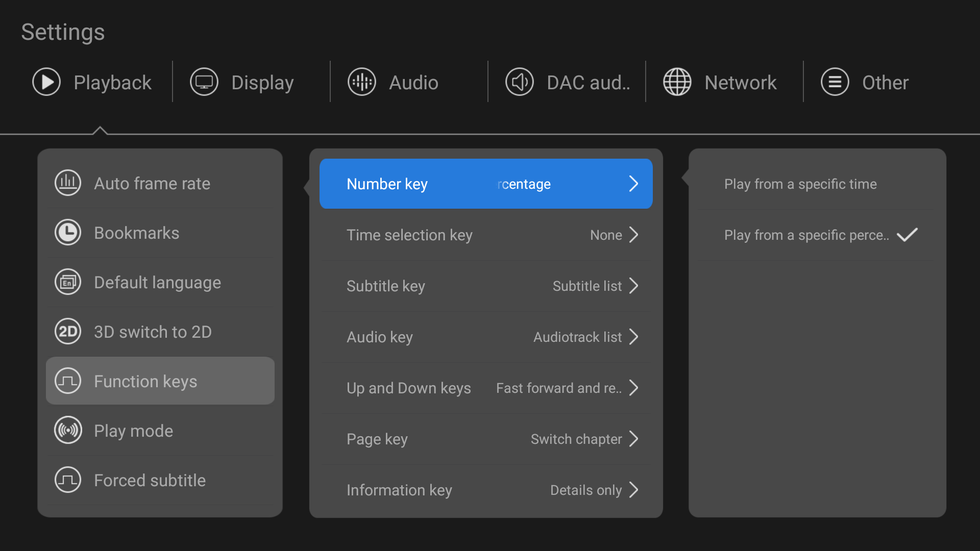Click the Time selection key label

click(409, 235)
